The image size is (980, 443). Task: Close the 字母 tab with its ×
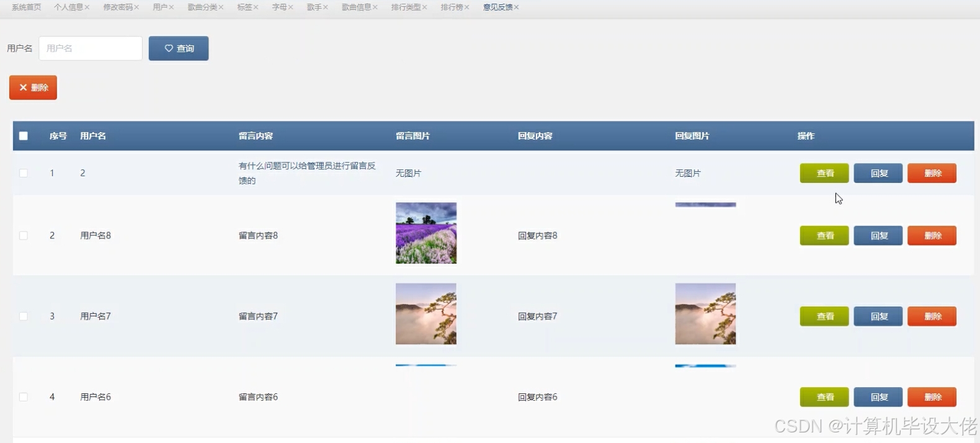(290, 7)
